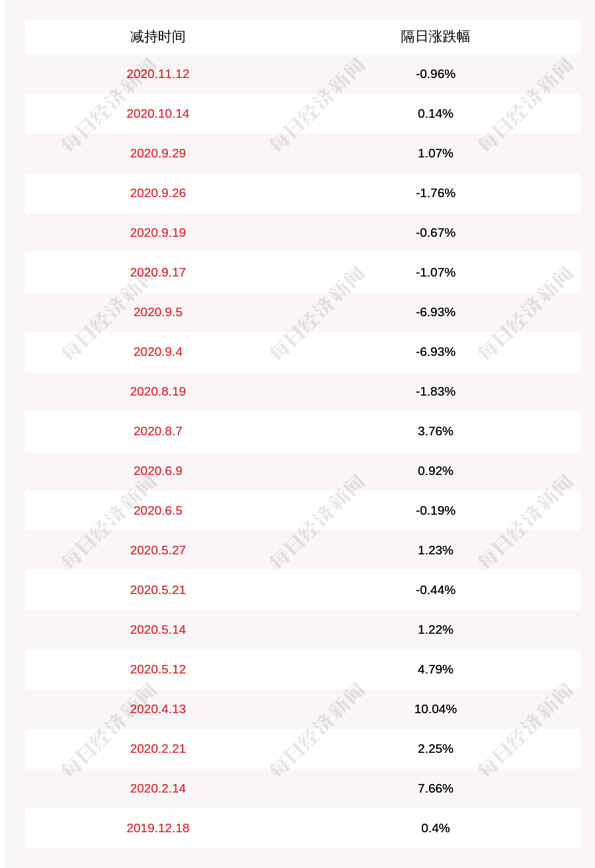Select the 2020.9.5 date cell
Screen dimensions: 595x868
tap(158, 312)
